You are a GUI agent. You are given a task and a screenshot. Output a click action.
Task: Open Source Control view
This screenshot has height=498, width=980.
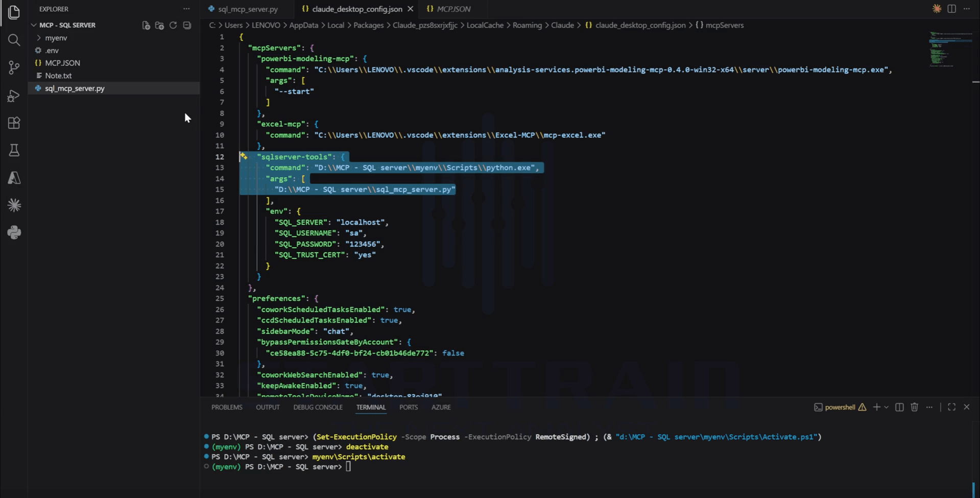point(14,67)
